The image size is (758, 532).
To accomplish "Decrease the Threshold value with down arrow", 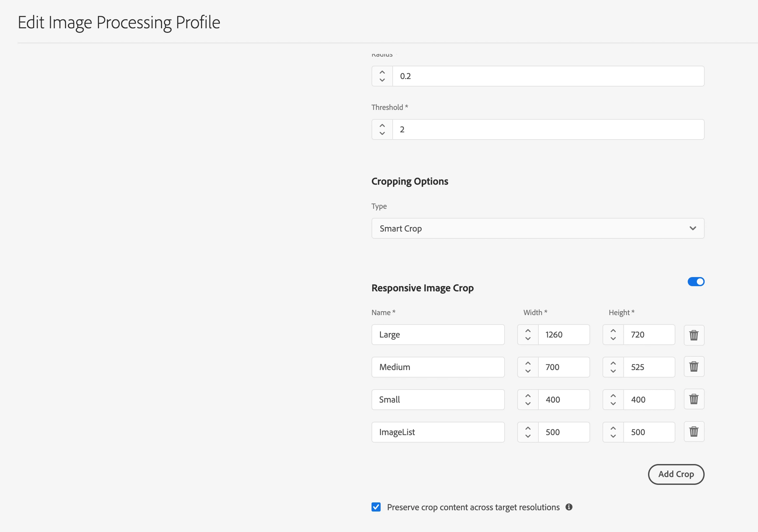I will [382, 133].
